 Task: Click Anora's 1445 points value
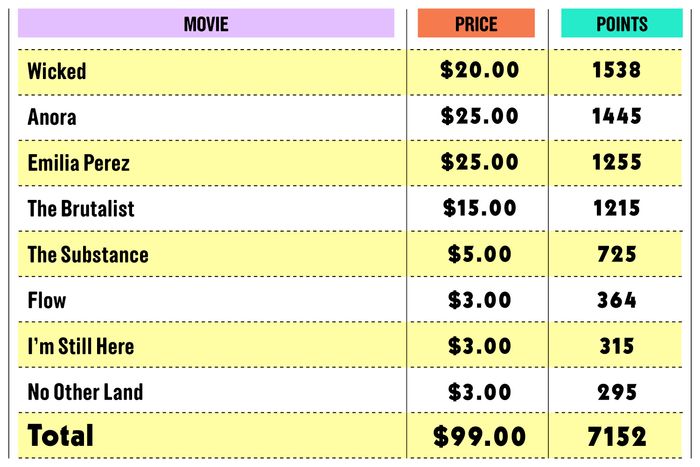point(617,116)
